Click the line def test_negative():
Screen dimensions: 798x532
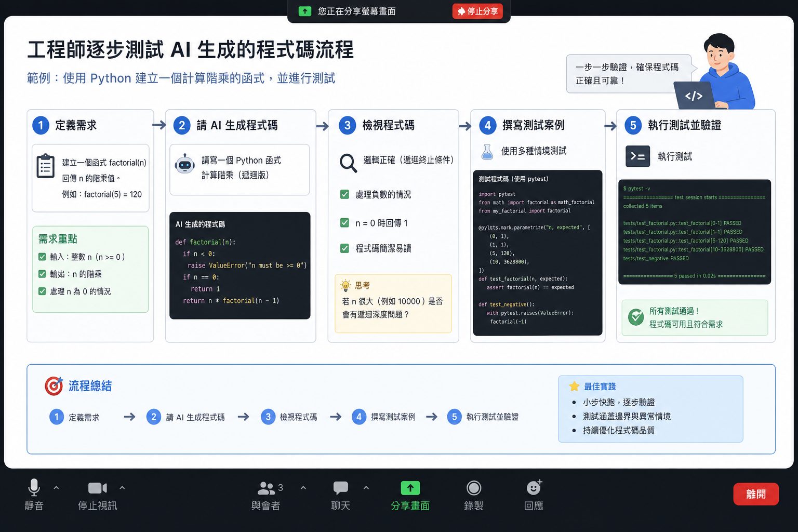pos(507,304)
